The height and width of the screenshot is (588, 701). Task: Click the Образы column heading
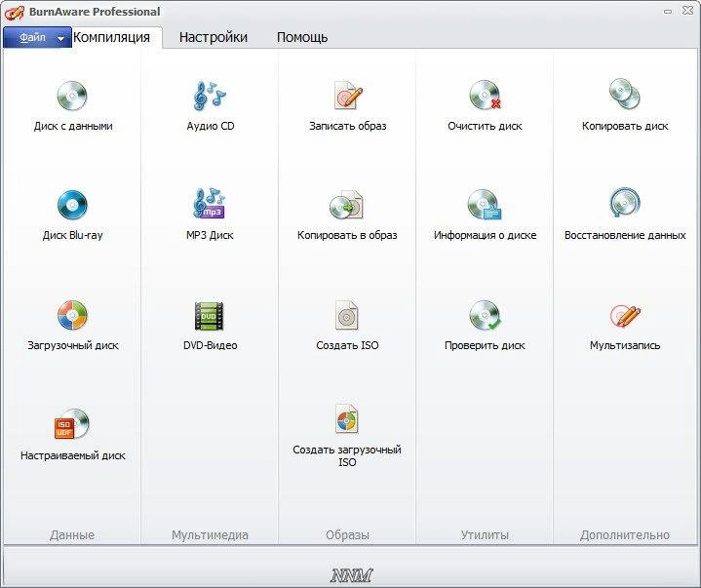coord(347,534)
